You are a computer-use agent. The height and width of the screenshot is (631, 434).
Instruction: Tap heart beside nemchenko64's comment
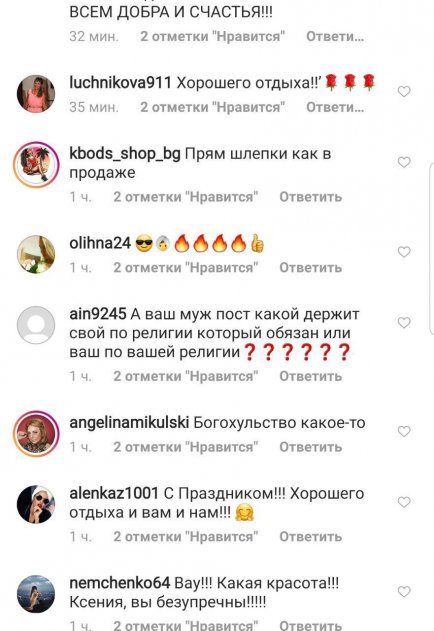coord(404,592)
